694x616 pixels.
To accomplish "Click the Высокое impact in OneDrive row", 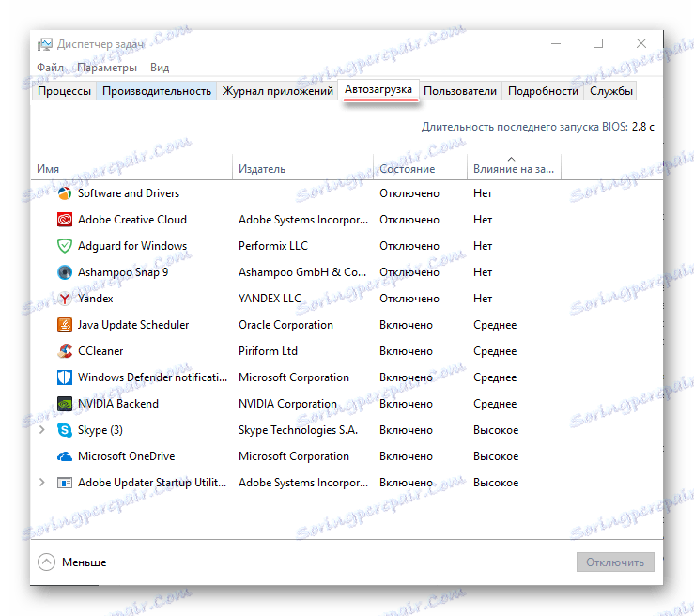I will pos(496,456).
